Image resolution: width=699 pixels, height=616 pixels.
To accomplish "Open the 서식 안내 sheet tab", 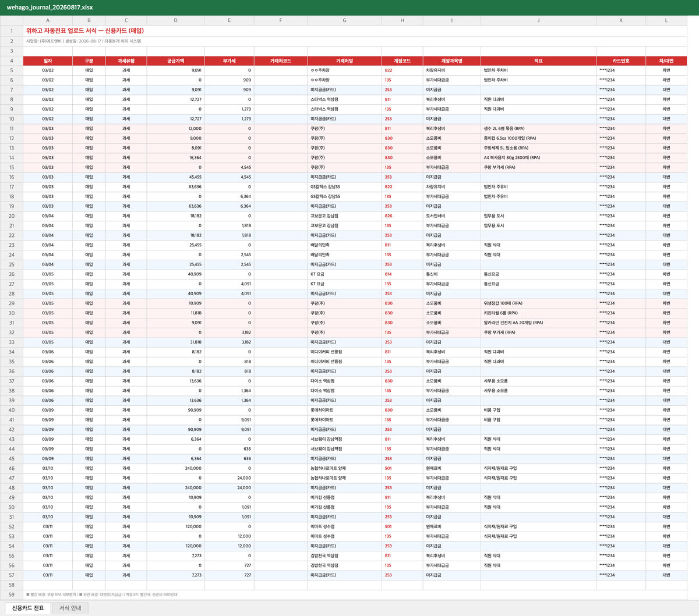I will 70,608.
